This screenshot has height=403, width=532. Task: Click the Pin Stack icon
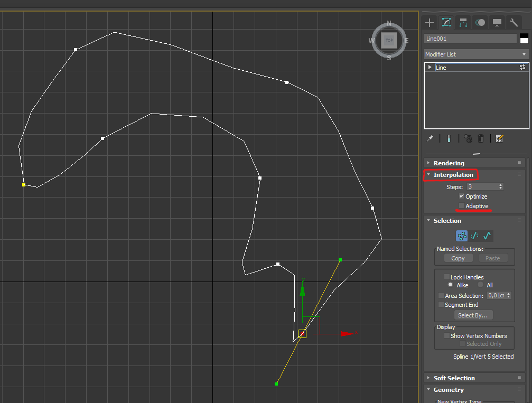(x=430, y=138)
